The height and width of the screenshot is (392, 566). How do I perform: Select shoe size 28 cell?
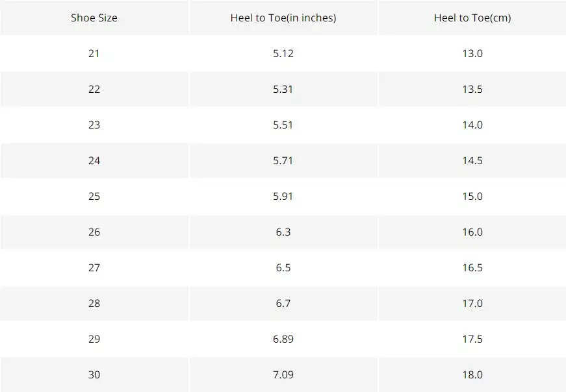click(x=94, y=303)
